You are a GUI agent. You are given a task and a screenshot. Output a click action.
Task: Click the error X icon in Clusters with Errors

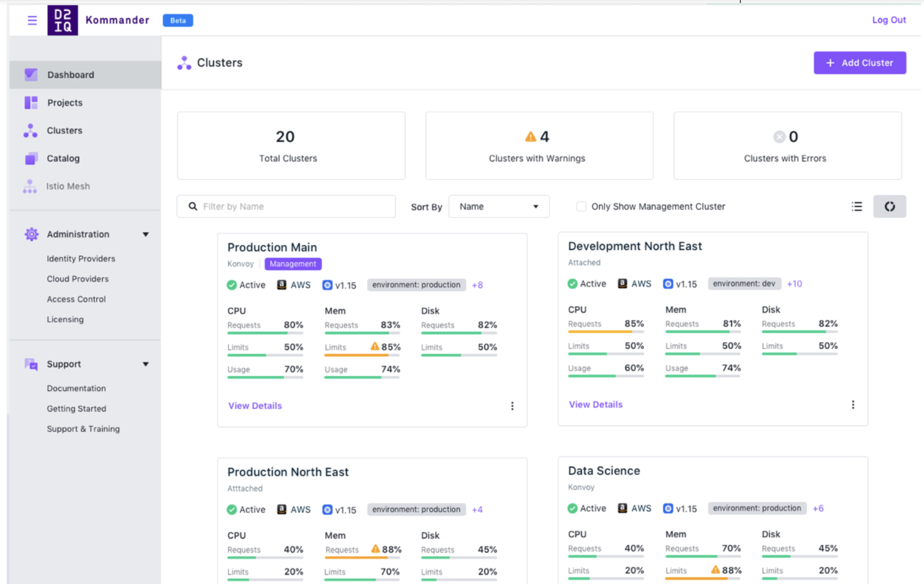[779, 137]
